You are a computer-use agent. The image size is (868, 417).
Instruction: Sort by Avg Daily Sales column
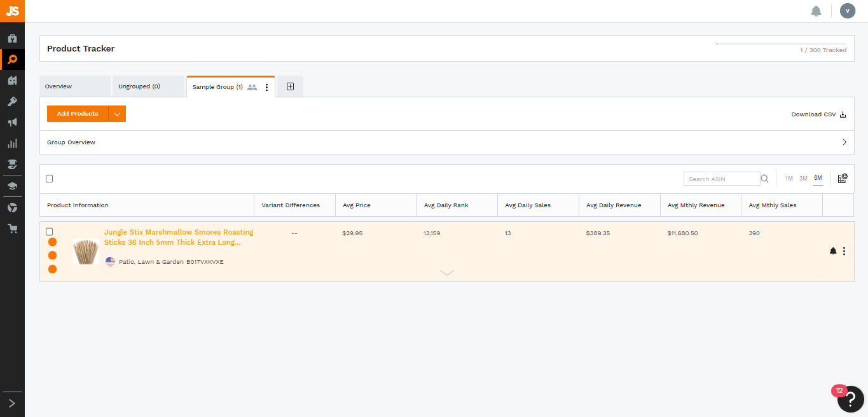[538, 205]
